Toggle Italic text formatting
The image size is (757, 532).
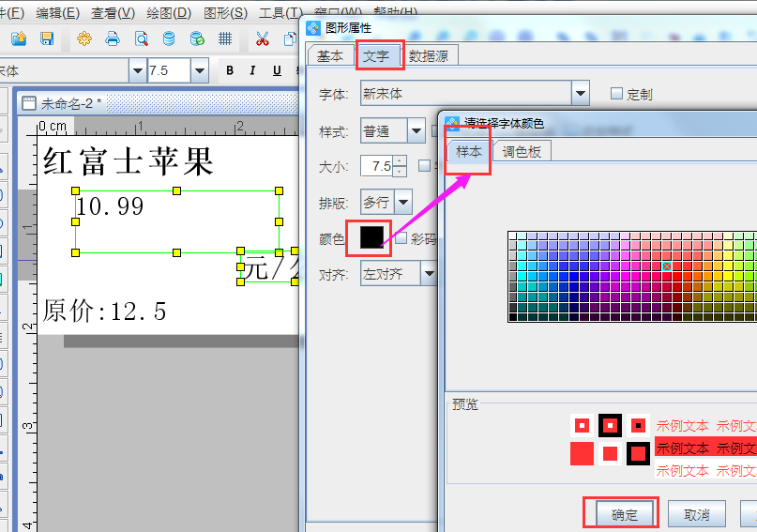253,70
